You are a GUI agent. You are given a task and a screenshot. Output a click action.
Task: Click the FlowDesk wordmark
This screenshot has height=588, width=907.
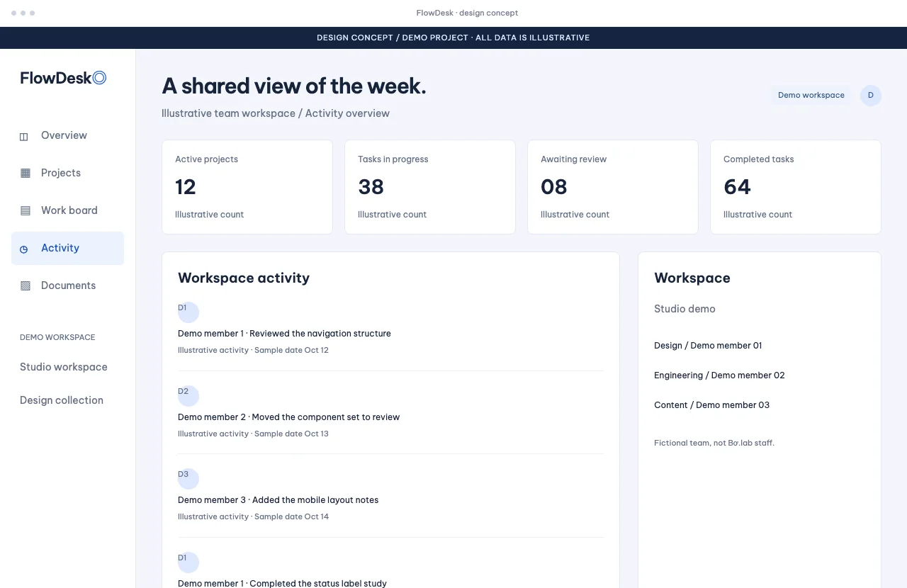56,78
